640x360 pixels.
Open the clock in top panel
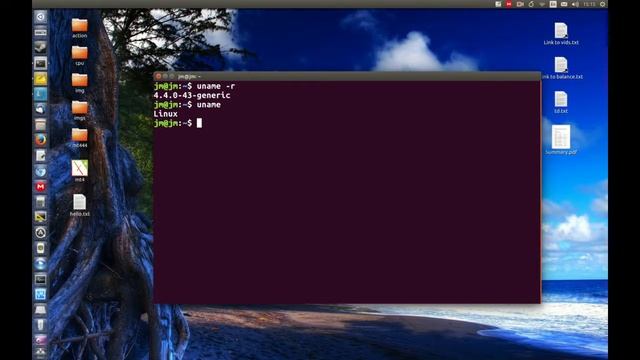(589, 4)
